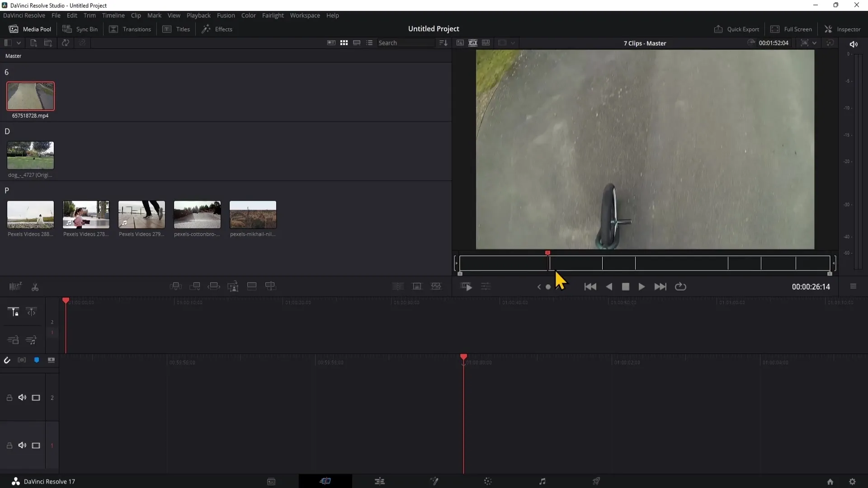Click the Import Media Folder icon
The image size is (868, 488).
[x=48, y=43]
